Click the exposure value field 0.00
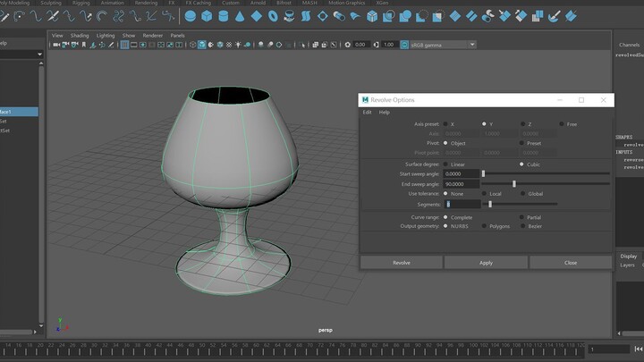Viewport: 644px width, 362px height. point(361,45)
